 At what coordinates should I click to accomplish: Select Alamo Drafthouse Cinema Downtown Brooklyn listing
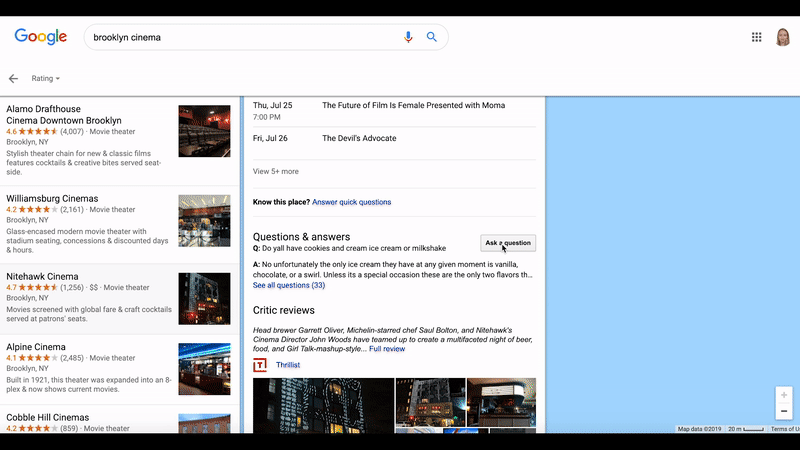point(119,141)
